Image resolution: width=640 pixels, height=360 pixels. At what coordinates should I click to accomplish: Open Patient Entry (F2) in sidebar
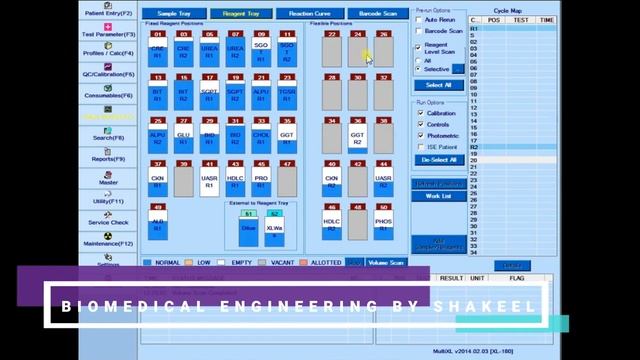click(108, 9)
